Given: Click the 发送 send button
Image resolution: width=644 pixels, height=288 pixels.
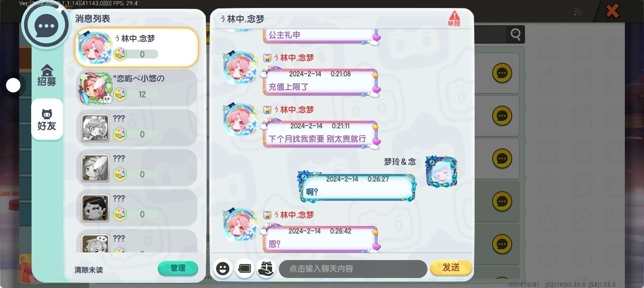Looking at the screenshot, I should click(451, 268).
